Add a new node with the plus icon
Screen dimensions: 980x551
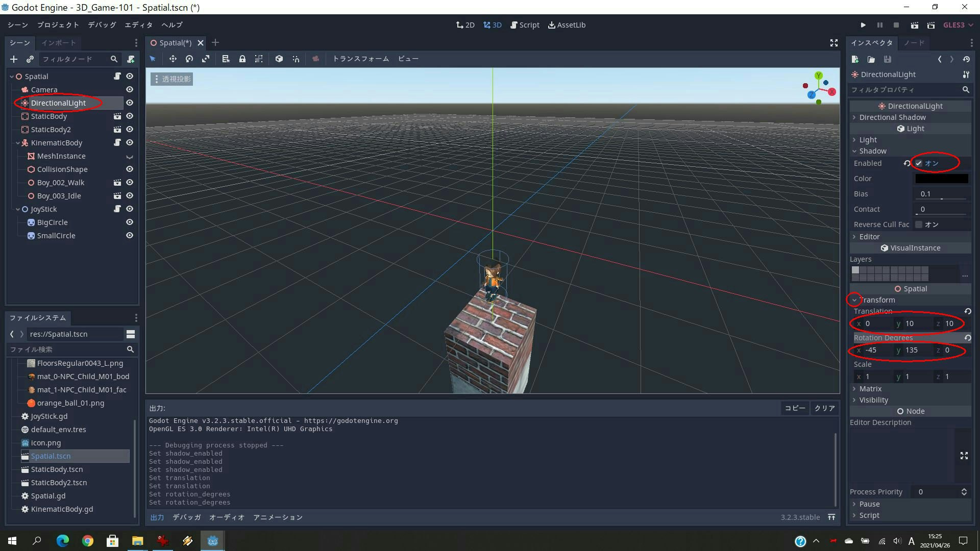[14, 59]
